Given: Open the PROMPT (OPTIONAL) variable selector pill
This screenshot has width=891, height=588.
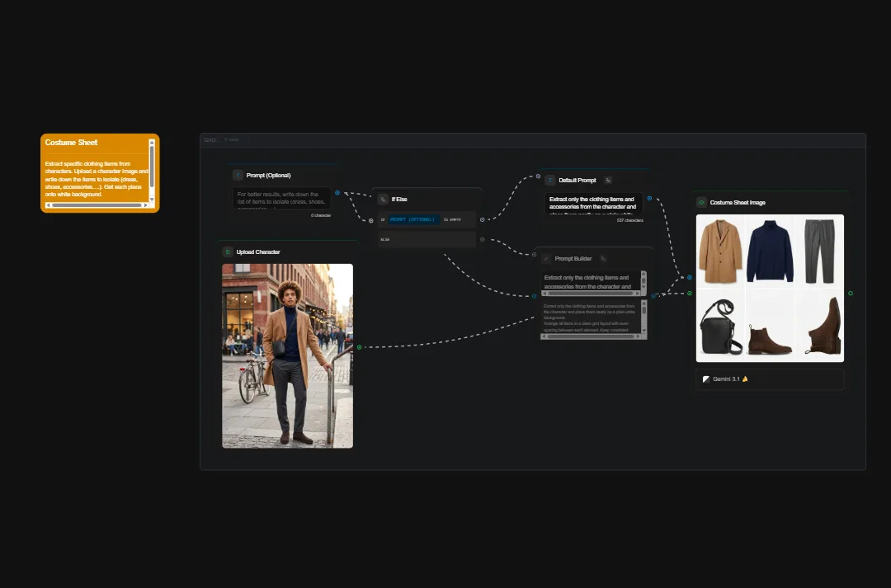Looking at the screenshot, I should pyautogui.click(x=415, y=219).
